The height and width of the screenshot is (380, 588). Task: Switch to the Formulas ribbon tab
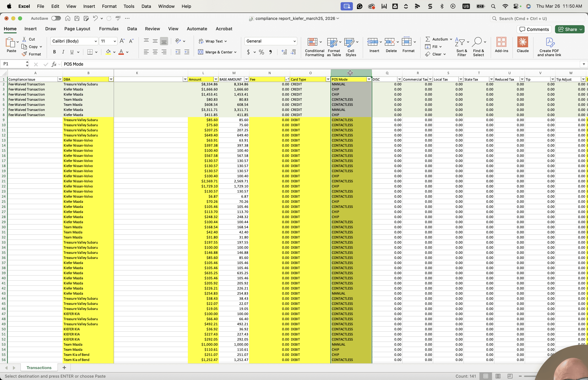pyautogui.click(x=109, y=29)
